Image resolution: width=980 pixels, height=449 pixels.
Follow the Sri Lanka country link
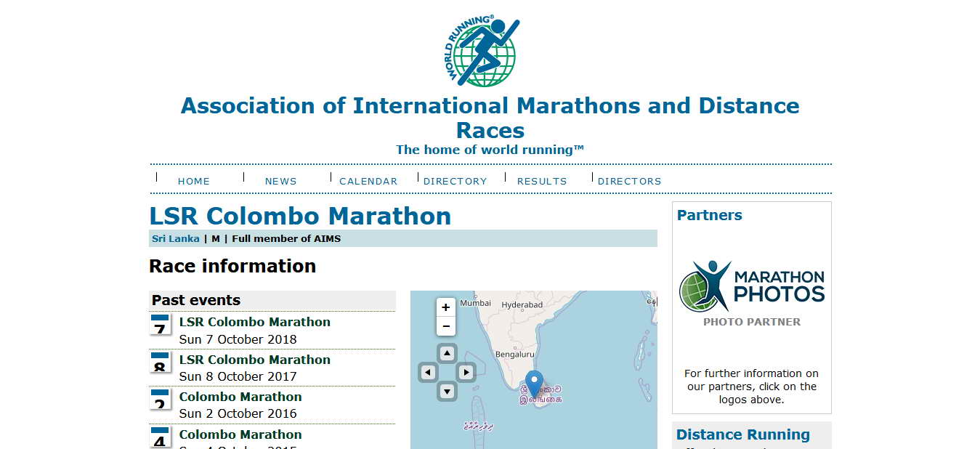[x=176, y=238]
